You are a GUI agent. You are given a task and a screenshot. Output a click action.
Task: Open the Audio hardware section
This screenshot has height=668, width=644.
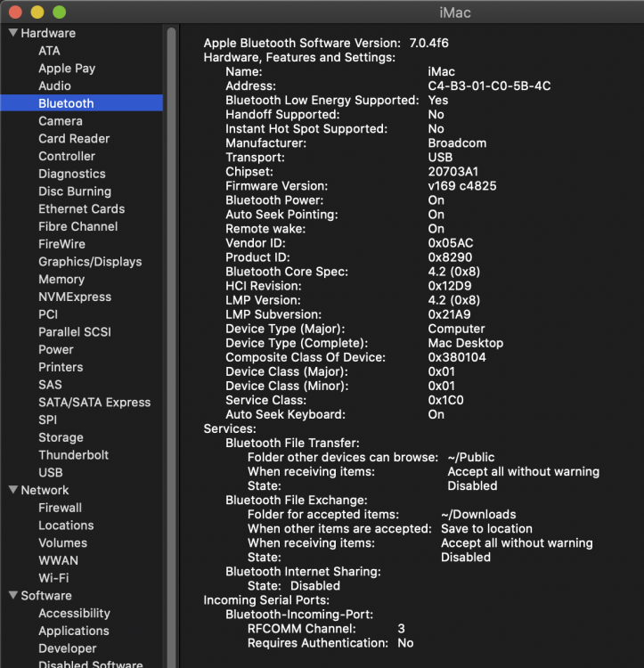(x=54, y=86)
